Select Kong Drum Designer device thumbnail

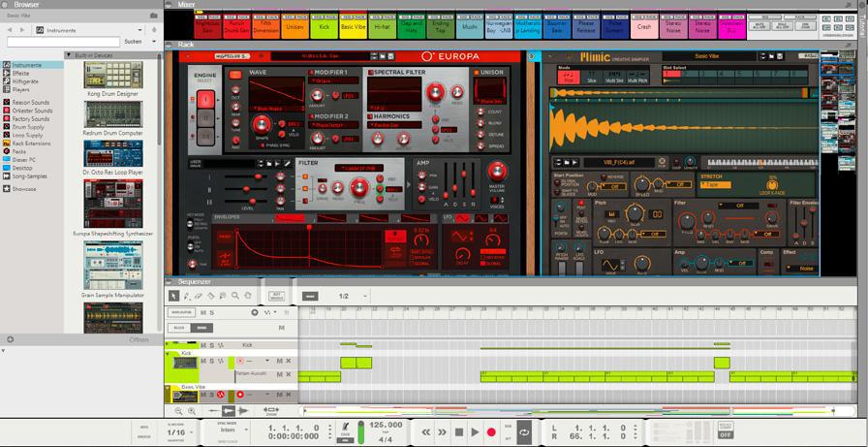click(113, 76)
